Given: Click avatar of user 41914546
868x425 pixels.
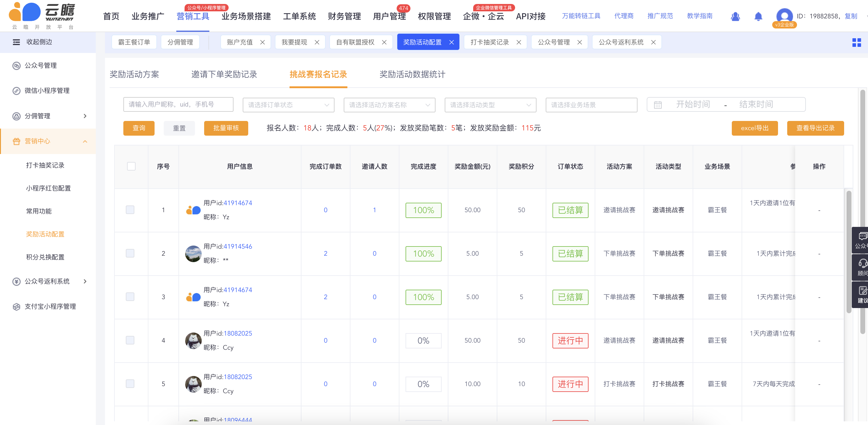Looking at the screenshot, I should [x=193, y=254].
